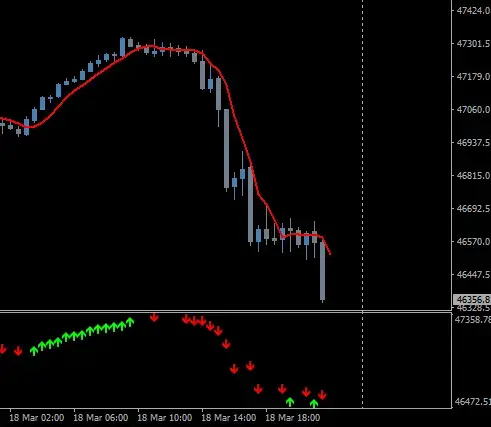Click the rightmost green up arrow signal
The height and width of the screenshot is (427, 491).
314,403
